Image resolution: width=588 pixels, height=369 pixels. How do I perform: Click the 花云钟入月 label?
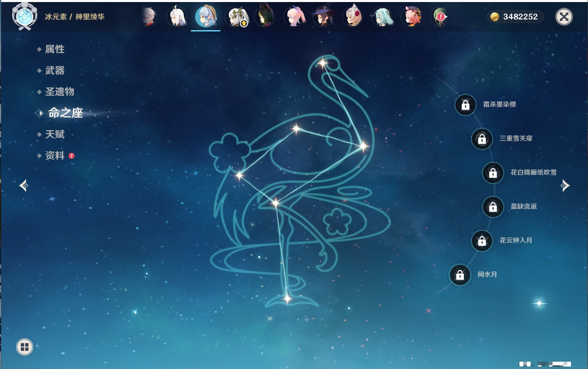[x=516, y=240]
